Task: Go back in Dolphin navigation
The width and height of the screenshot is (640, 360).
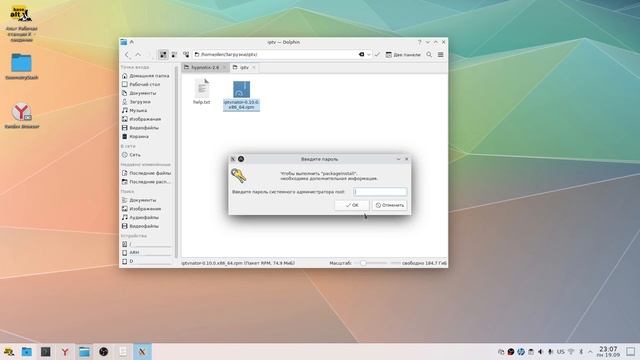Action: click(127, 55)
